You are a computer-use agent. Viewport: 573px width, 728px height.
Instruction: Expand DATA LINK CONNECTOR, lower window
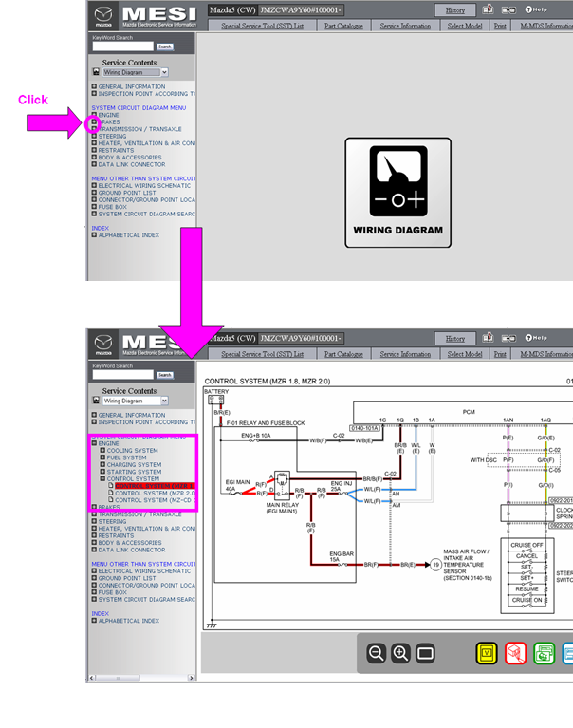coord(94,550)
